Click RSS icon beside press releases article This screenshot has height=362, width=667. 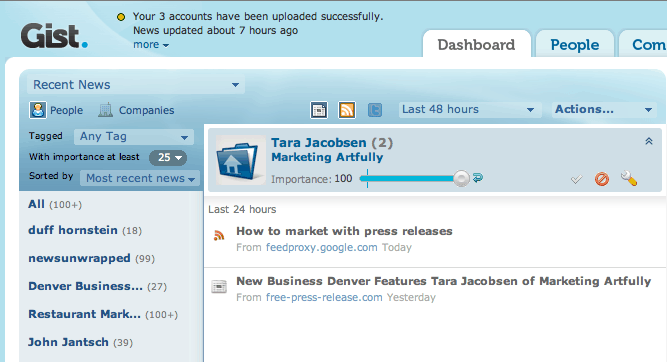(x=219, y=235)
